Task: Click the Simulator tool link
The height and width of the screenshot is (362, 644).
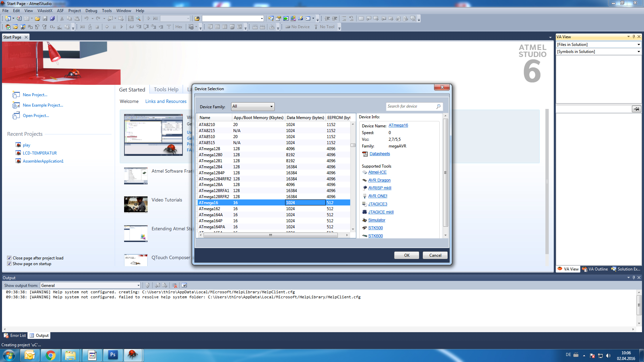Action: coord(377,220)
